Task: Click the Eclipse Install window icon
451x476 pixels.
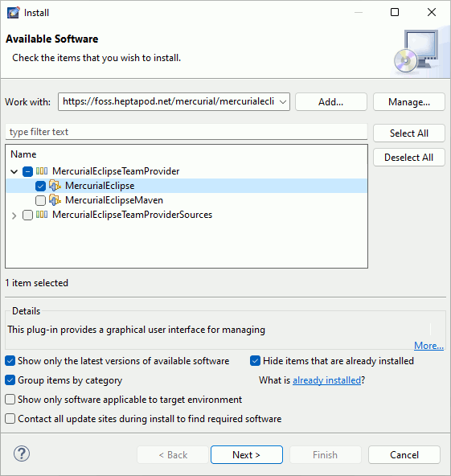Action: coord(14,12)
